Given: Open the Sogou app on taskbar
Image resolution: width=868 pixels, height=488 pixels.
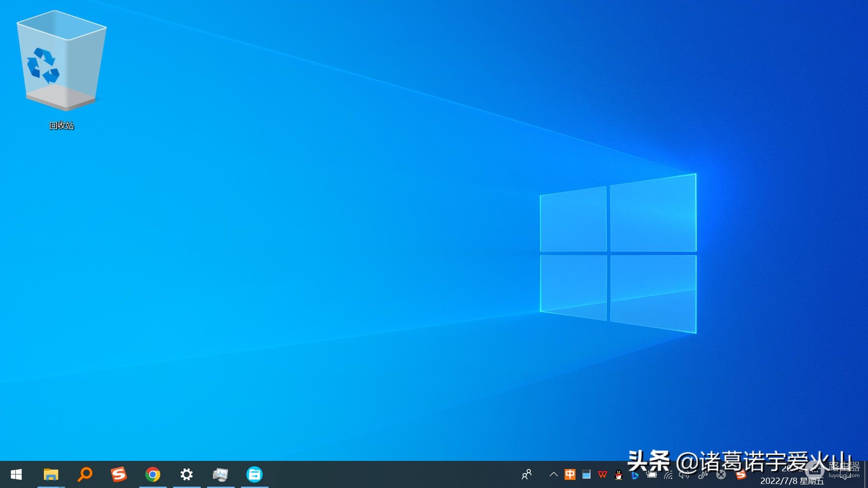Looking at the screenshot, I should (x=119, y=474).
